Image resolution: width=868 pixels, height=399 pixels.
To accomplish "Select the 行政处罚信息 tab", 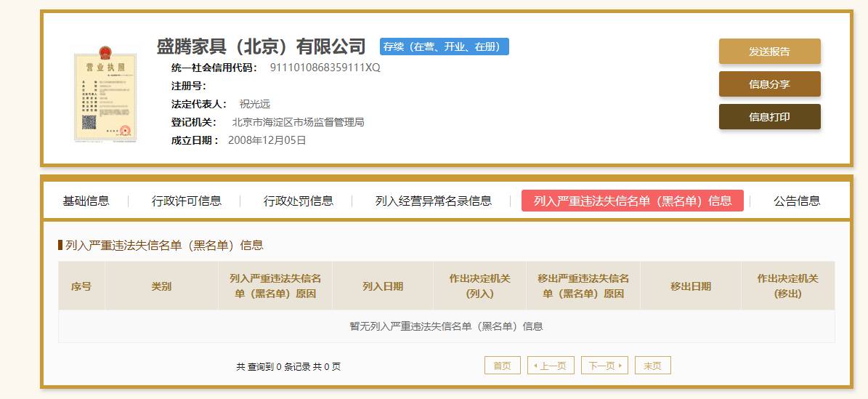I will pos(299,201).
